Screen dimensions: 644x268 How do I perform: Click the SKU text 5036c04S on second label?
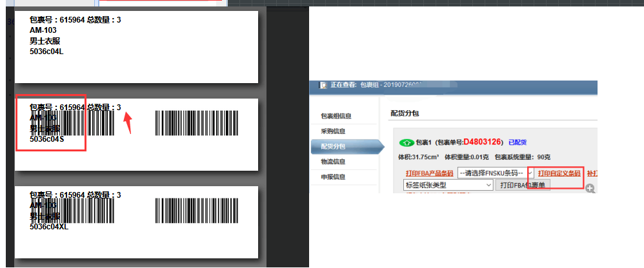(x=47, y=139)
